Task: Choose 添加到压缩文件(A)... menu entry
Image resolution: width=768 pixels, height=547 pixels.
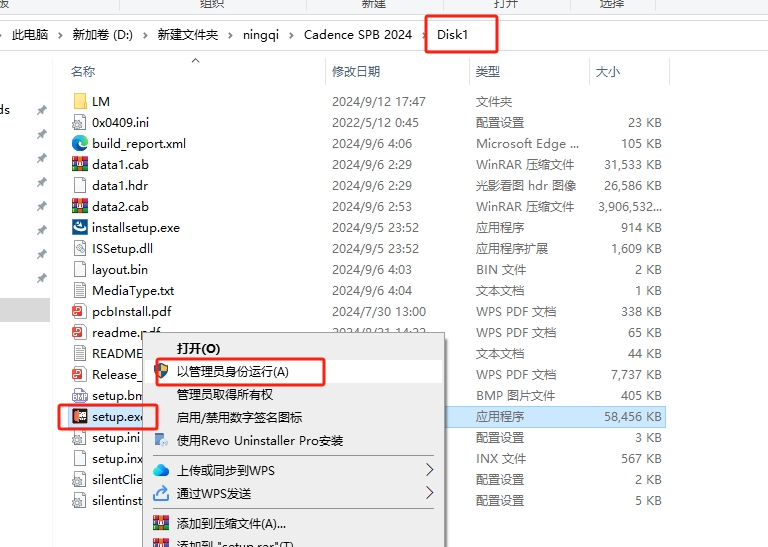Action: pos(231,523)
